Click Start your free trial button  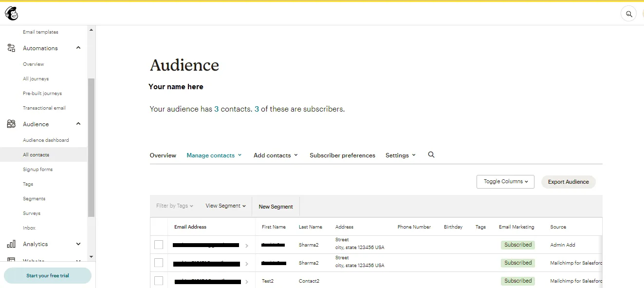tap(48, 276)
